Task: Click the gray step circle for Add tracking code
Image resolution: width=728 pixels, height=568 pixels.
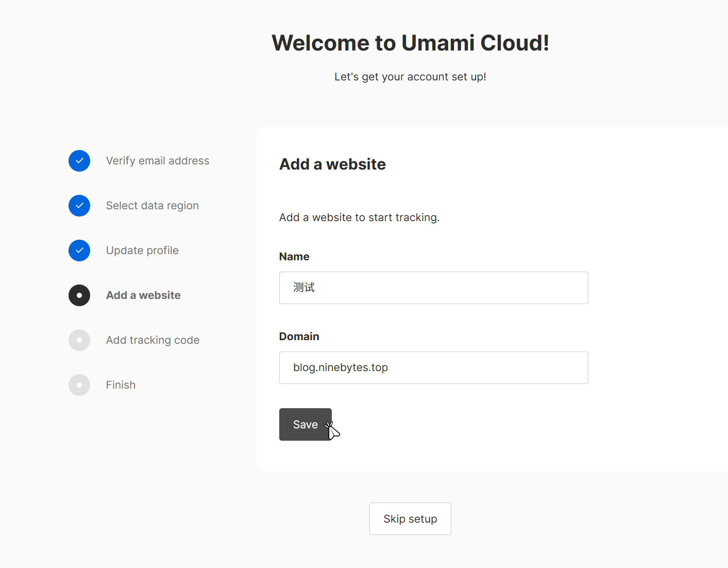Action: click(x=79, y=340)
